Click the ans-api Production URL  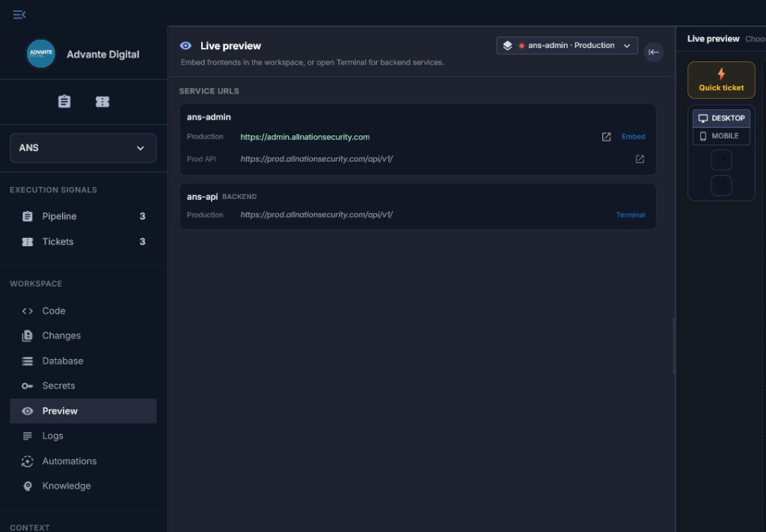316,215
